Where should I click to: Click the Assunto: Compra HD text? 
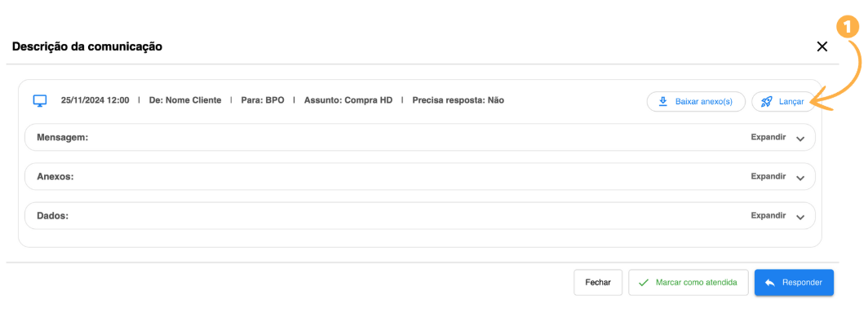click(x=348, y=100)
